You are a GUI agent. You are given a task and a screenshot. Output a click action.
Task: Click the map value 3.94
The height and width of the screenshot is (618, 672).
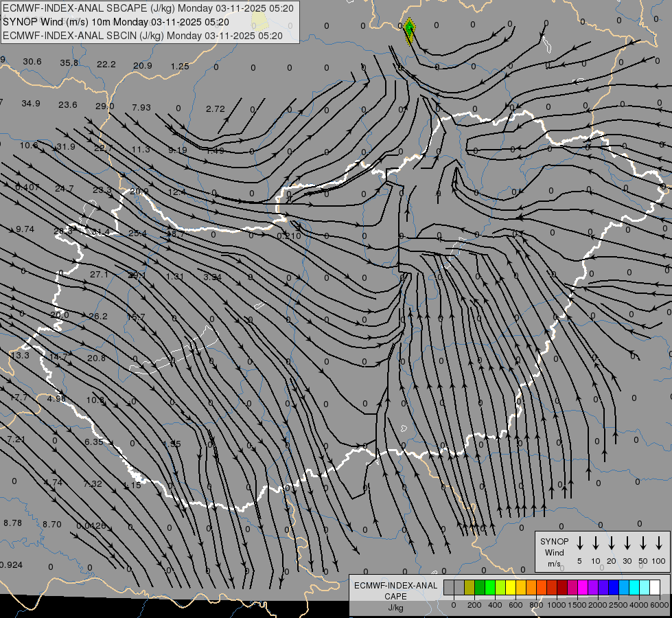(213, 277)
